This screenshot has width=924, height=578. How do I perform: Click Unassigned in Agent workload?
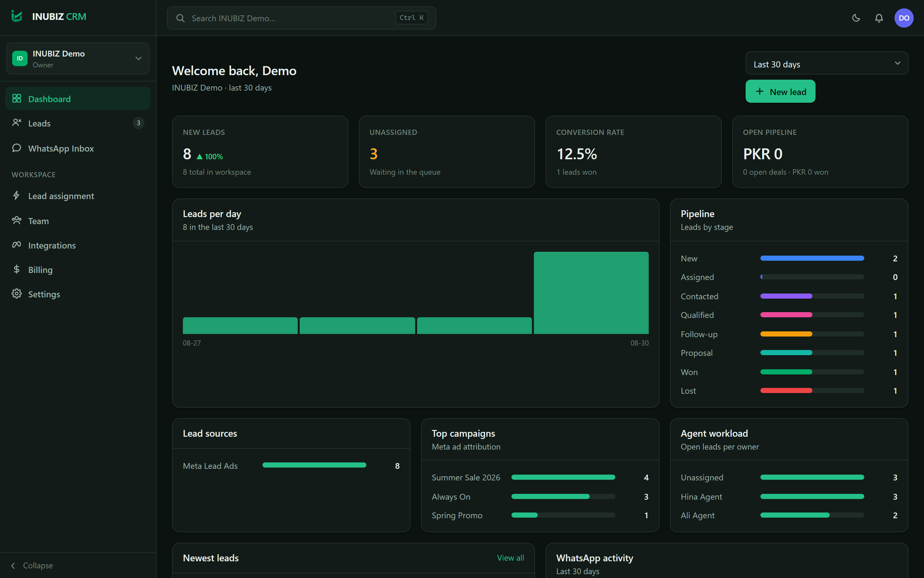click(x=789, y=477)
